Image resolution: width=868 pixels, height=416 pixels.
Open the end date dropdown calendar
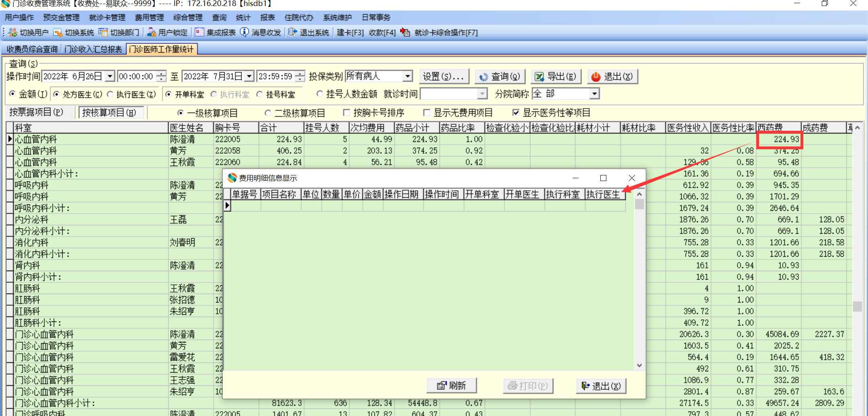(x=250, y=76)
